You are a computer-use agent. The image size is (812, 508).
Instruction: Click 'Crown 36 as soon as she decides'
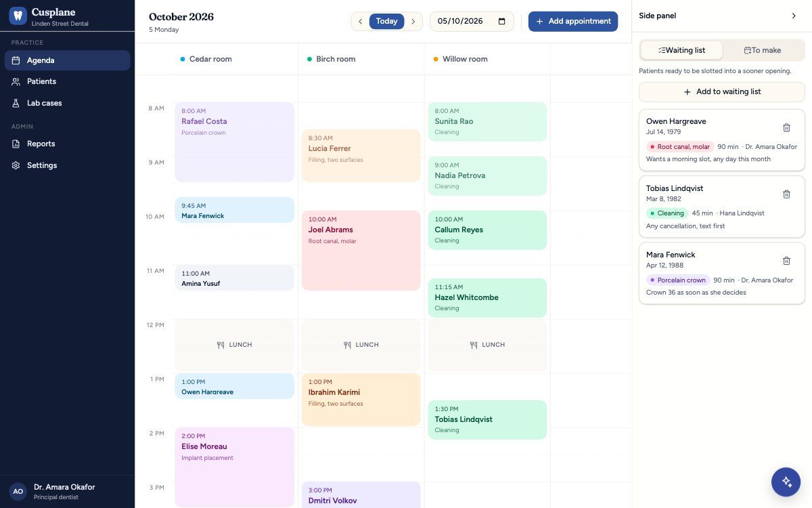point(696,293)
